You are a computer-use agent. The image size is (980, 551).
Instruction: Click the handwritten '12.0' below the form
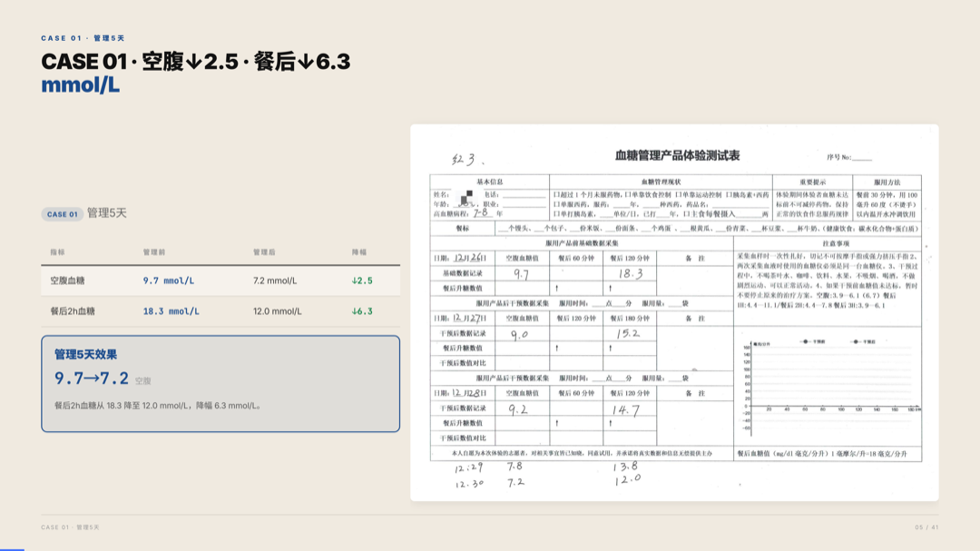tap(628, 479)
